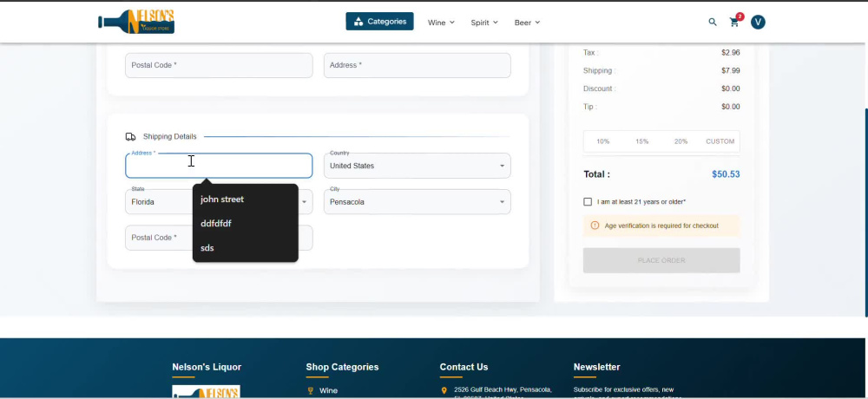Open the Wine link in Shop Categories

pos(328,390)
